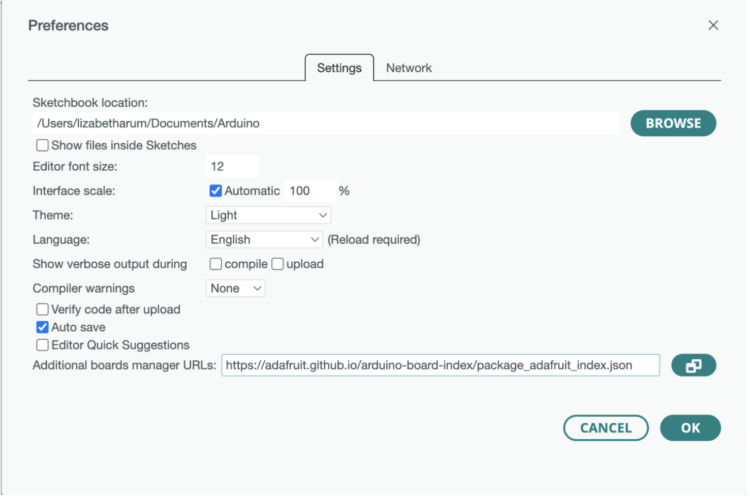
Task: Switch to the Network tab
Action: (x=408, y=68)
